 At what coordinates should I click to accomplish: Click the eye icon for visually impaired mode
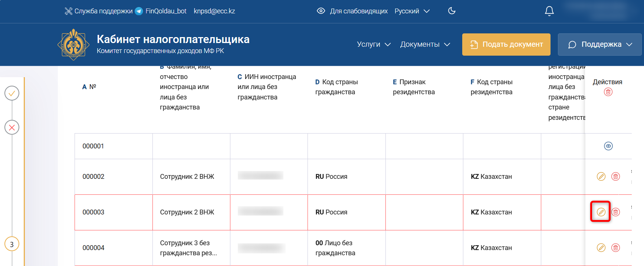[321, 11]
